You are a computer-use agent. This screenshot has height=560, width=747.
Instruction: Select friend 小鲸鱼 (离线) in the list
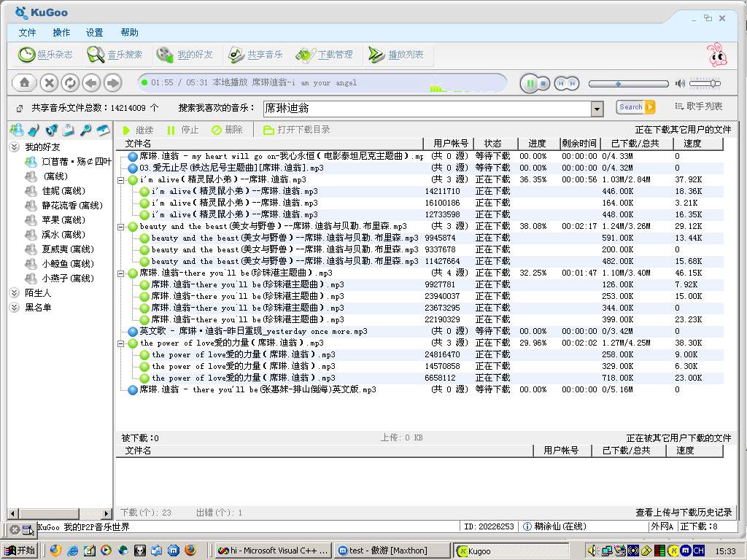click(68, 264)
